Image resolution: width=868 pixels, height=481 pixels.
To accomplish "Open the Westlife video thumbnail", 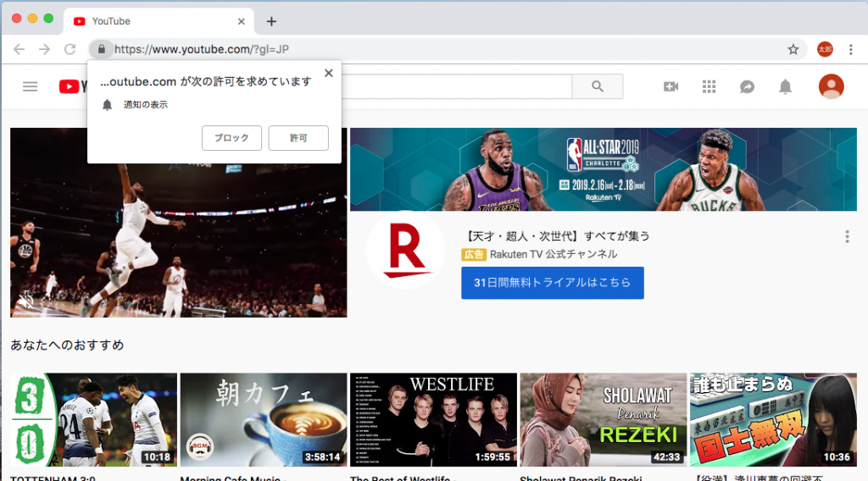I will pos(433,420).
